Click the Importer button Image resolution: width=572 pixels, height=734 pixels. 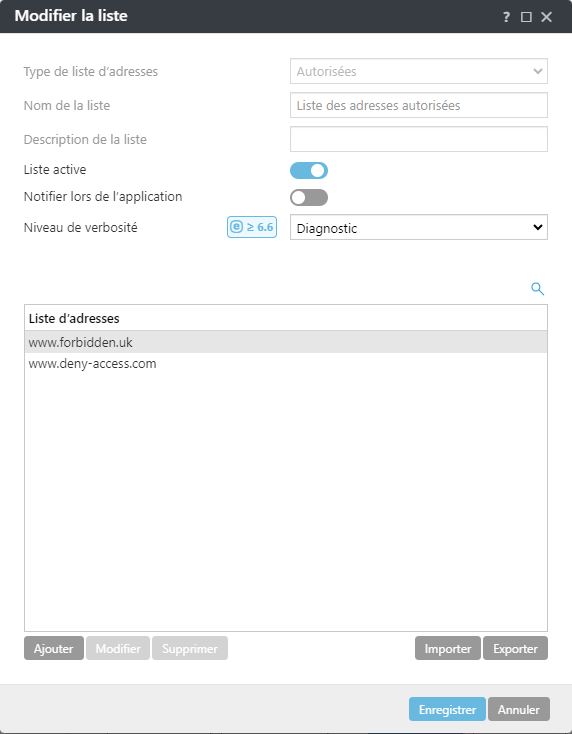[x=448, y=648]
